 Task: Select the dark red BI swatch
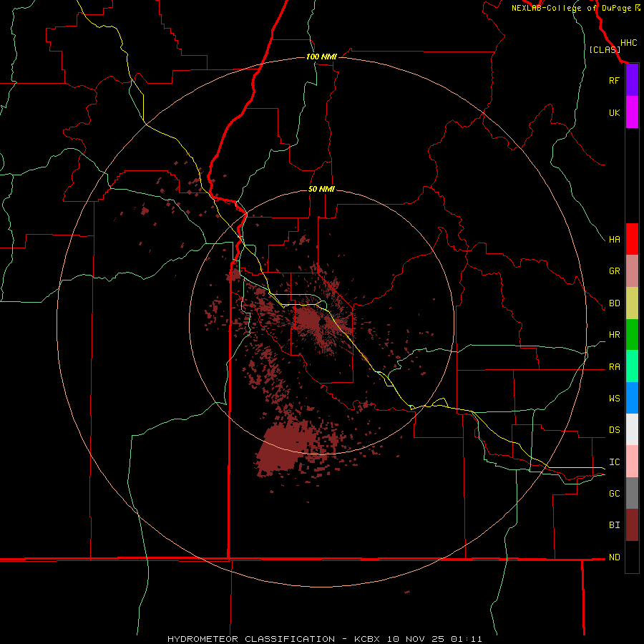[x=632, y=525]
